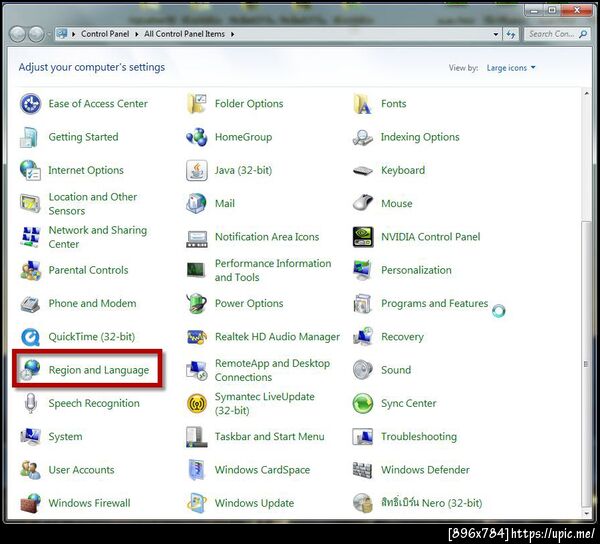Open the Network and Sharing Center icon
Image resolution: width=600 pixels, height=544 pixels.
point(30,237)
